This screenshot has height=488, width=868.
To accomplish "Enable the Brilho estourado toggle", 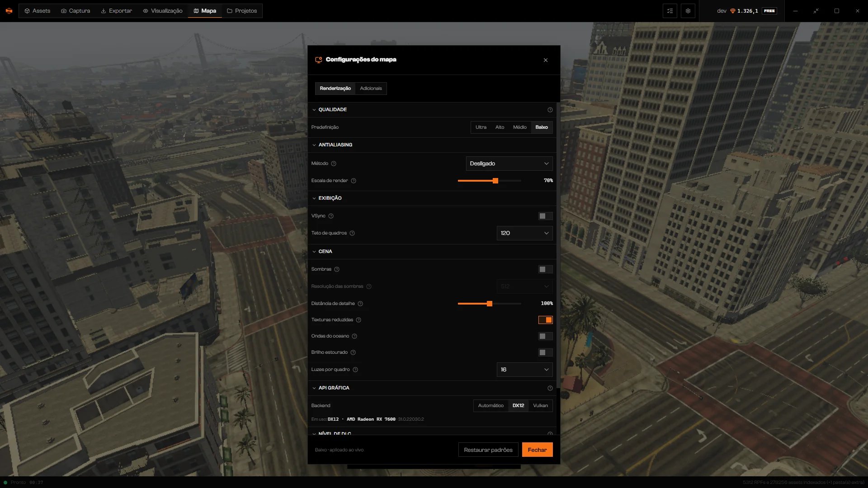I will tap(545, 352).
